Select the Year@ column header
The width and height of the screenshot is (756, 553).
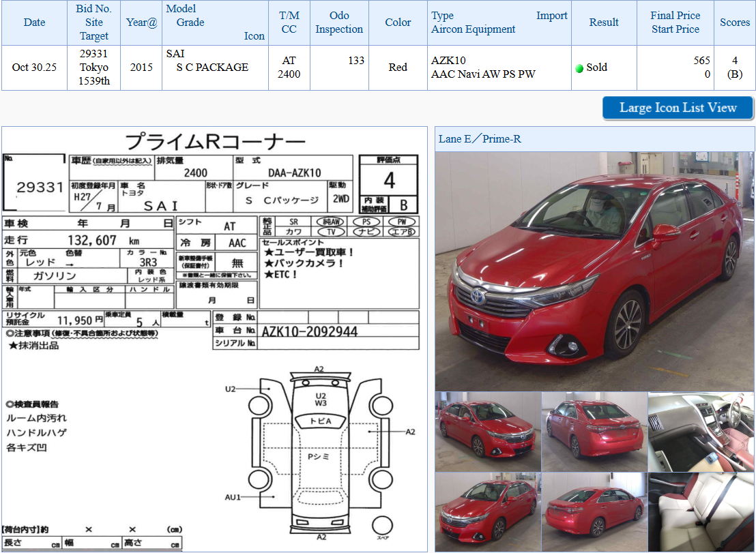tap(141, 23)
